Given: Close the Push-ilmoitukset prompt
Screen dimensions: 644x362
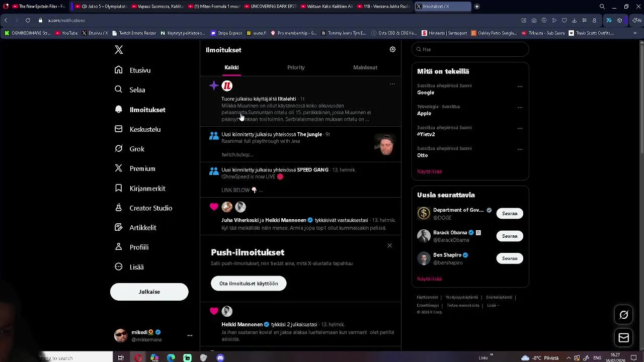Looking at the screenshot, I should [389, 245].
